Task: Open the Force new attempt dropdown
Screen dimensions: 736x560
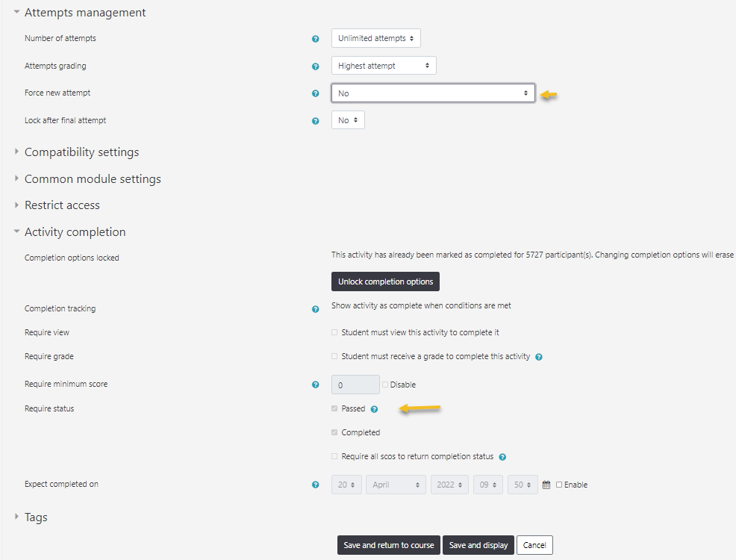Action: point(433,93)
